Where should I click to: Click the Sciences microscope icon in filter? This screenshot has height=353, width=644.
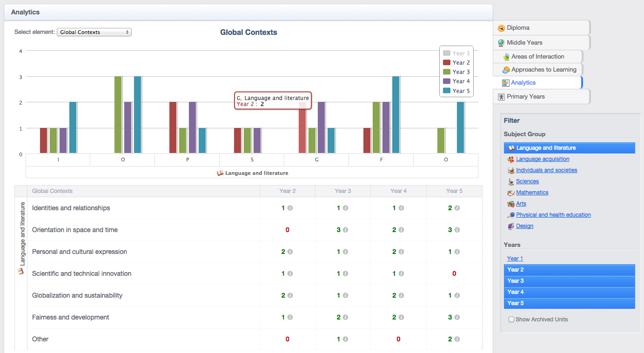click(511, 181)
